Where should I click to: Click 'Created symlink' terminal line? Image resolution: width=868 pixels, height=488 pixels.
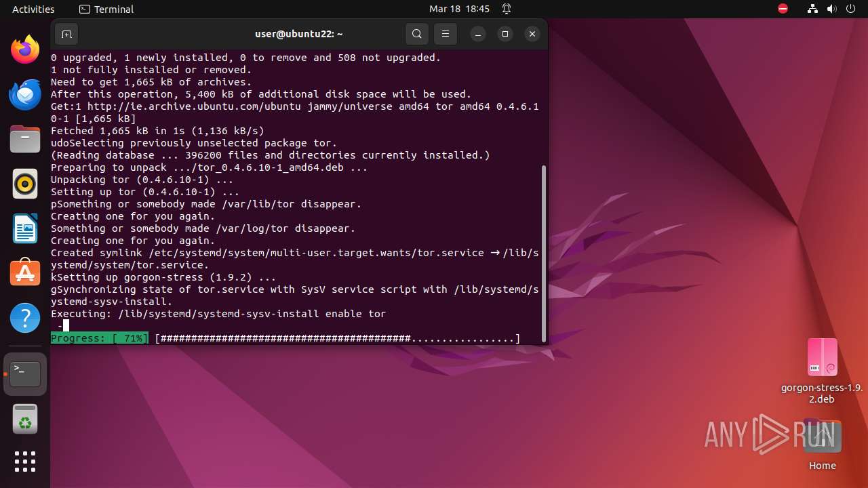295,259
